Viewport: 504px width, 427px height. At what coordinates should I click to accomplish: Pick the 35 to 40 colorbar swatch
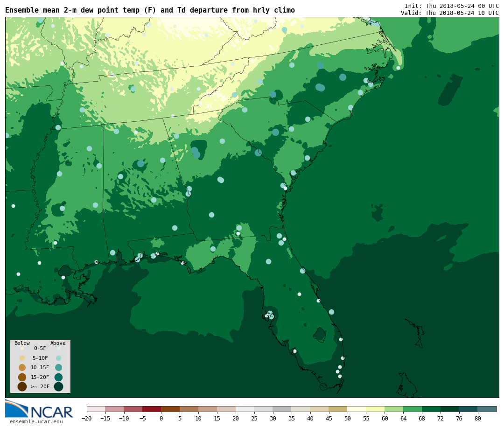(301, 409)
